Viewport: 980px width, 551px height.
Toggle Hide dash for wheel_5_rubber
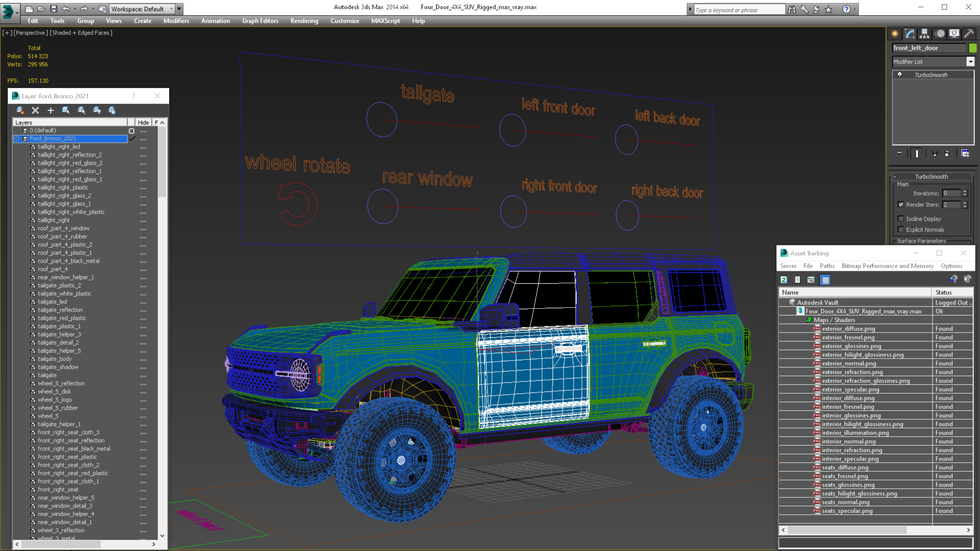coord(143,409)
